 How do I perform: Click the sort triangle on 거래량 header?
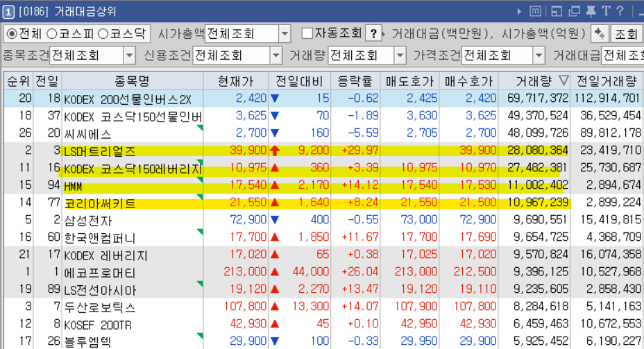click(564, 80)
